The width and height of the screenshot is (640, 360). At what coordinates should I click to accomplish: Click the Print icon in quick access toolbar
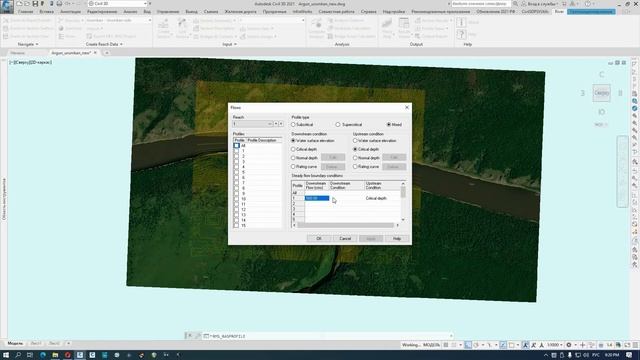[x=59, y=4]
